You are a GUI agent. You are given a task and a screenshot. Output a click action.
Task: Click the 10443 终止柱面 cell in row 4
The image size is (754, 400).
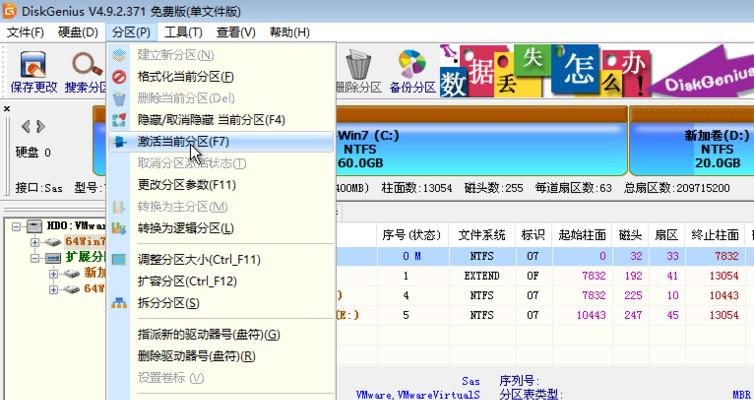[724, 296]
